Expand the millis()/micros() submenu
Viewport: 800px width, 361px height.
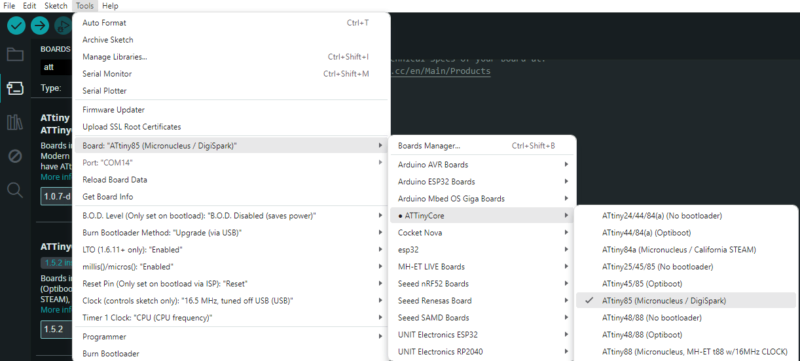232,267
